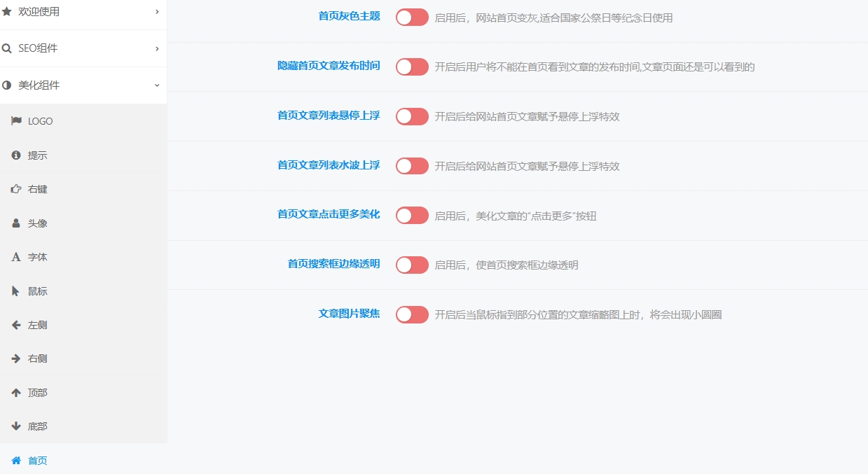Select the 顶部 submenu item
This screenshot has height=474, width=868.
(83, 393)
